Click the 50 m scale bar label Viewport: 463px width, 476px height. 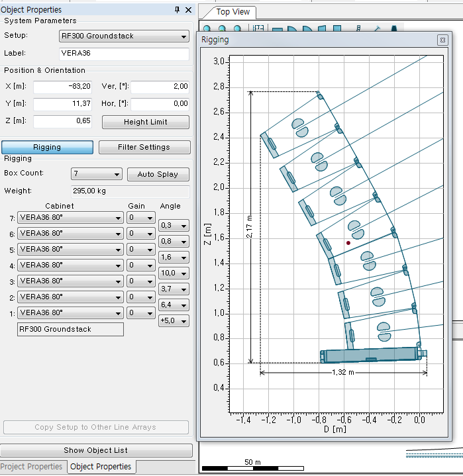(253, 462)
